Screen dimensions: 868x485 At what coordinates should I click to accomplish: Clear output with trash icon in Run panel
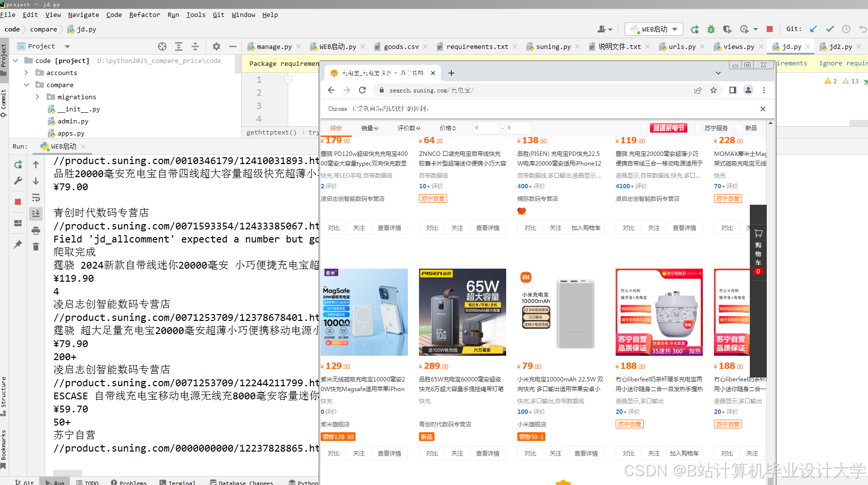(36, 247)
